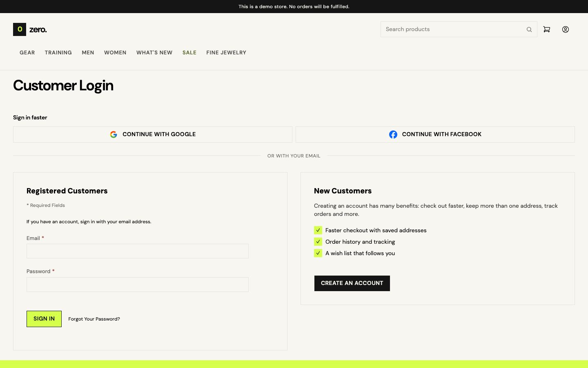
Task: Click the New Customers heading
Action: (x=343, y=191)
